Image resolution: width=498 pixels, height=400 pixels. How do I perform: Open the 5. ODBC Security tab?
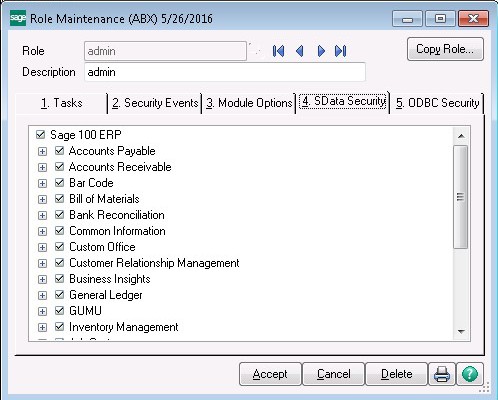pos(437,103)
